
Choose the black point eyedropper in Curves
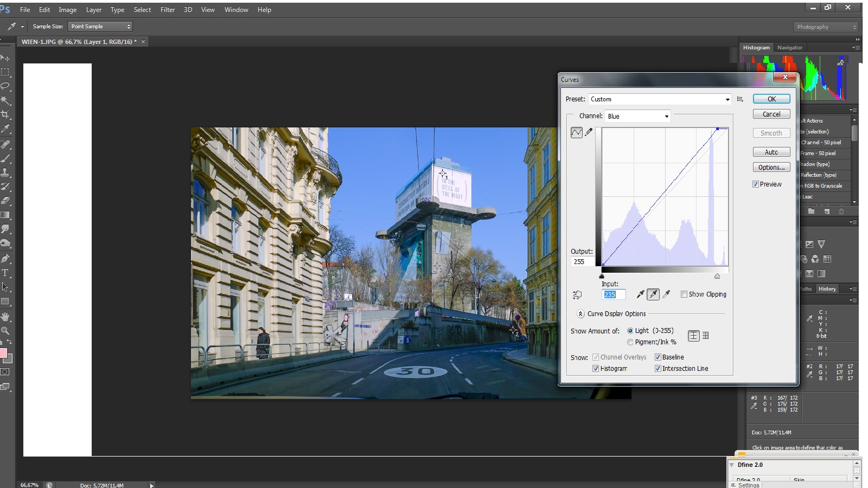(x=640, y=294)
